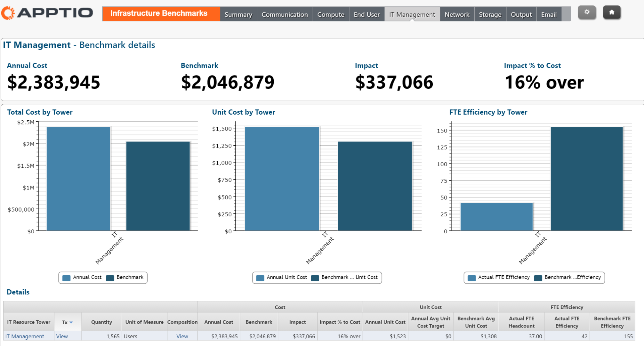The image size is (644, 346).
Task: Click the Infrastructure Benchmarks title banner
Action: click(161, 14)
